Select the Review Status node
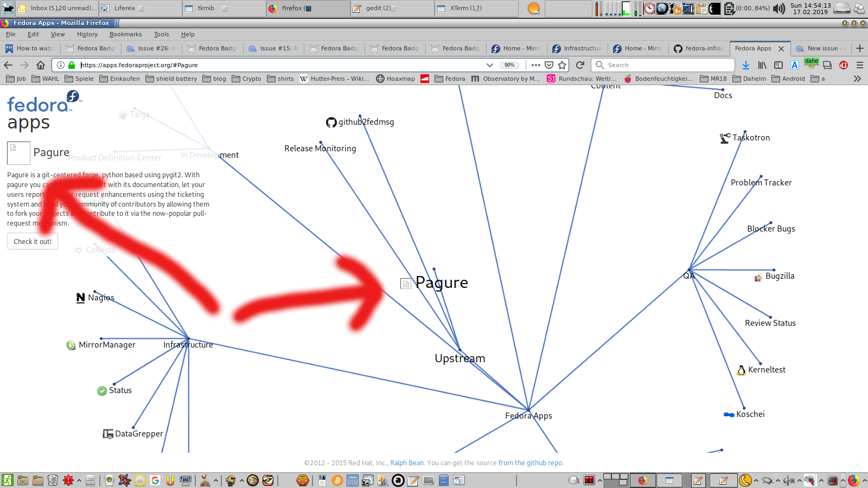Viewport: 868px width, 488px height. (770, 323)
